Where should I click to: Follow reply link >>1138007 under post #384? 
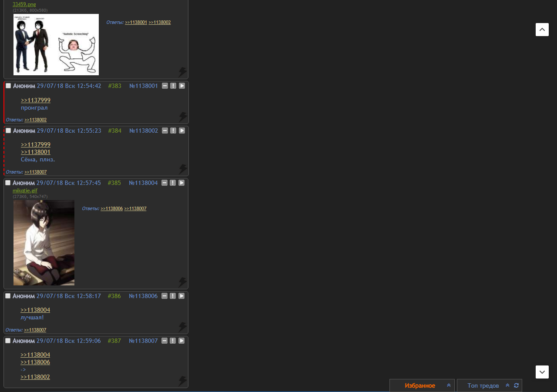[x=36, y=172]
